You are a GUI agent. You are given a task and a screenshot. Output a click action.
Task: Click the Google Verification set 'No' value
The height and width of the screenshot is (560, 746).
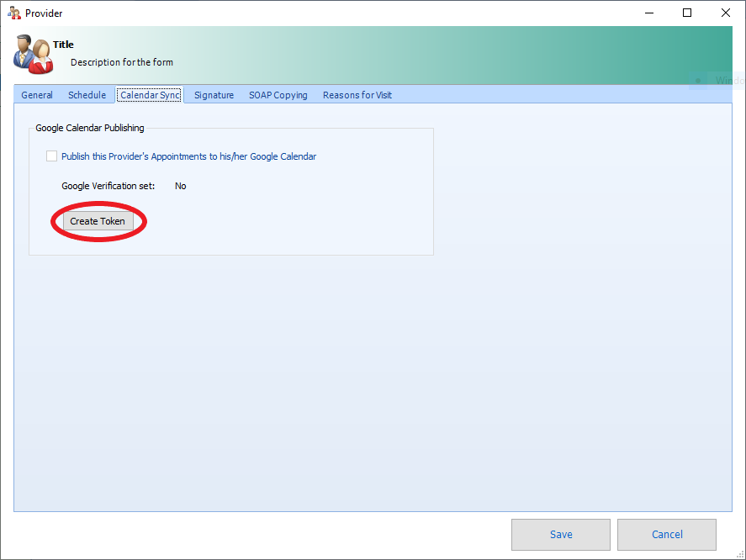click(181, 186)
